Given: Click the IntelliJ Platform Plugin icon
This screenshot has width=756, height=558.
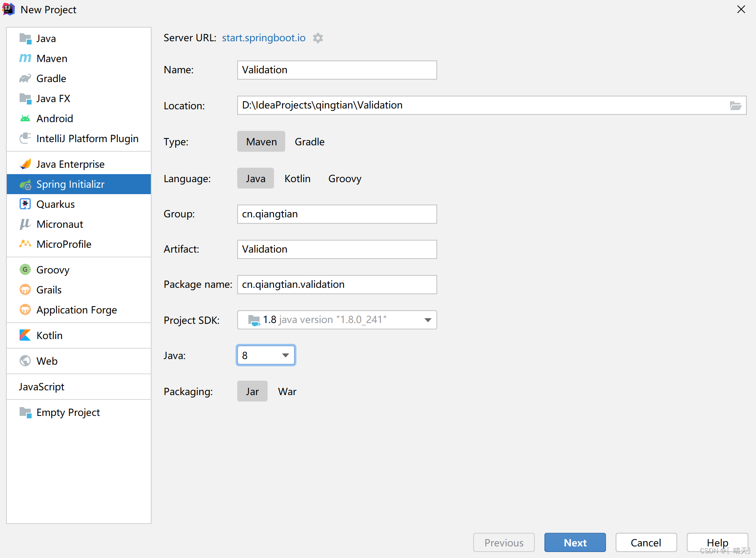Looking at the screenshot, I should pyautogui.click(x=25, y=138).
